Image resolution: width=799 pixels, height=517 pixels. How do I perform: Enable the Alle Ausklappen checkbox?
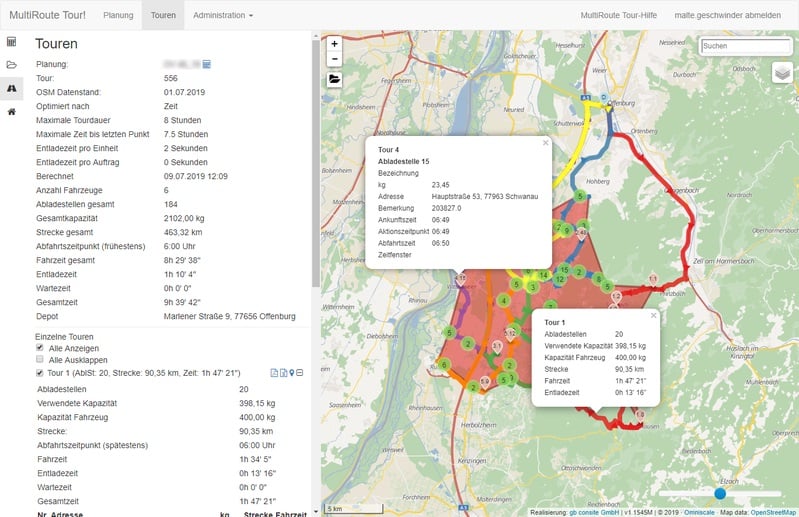pyautogui.click(x=39, y=359)
